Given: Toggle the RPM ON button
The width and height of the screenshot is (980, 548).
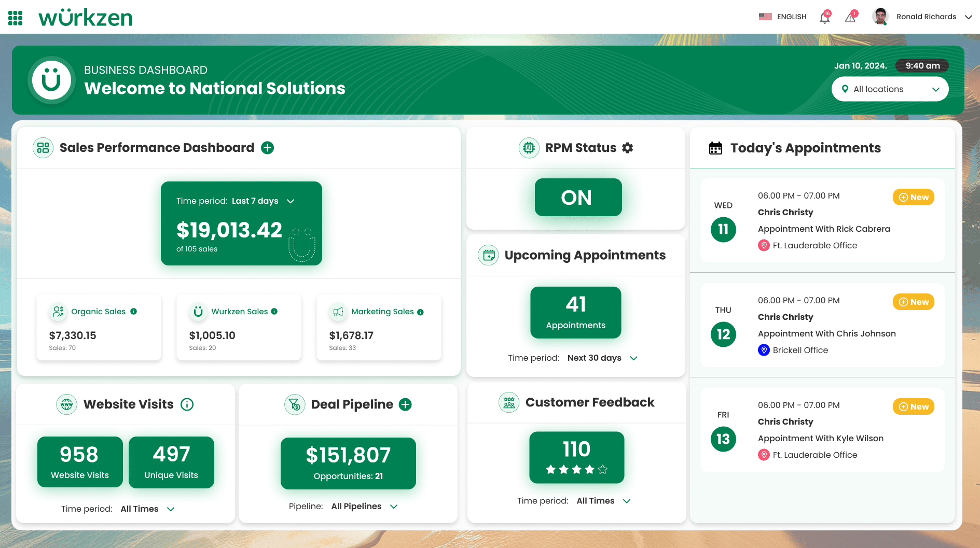Looking at the screenshot, I should click(x=578, y=198).
